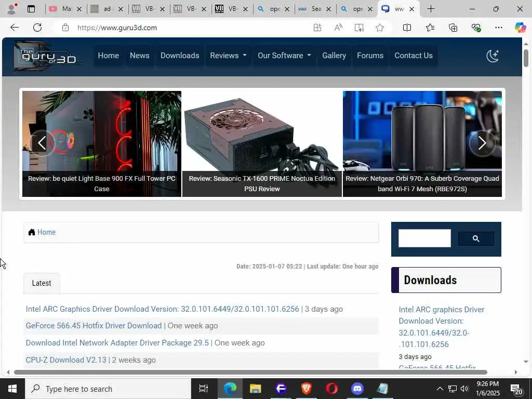Click the Guru3D site logo

(48, 56)
